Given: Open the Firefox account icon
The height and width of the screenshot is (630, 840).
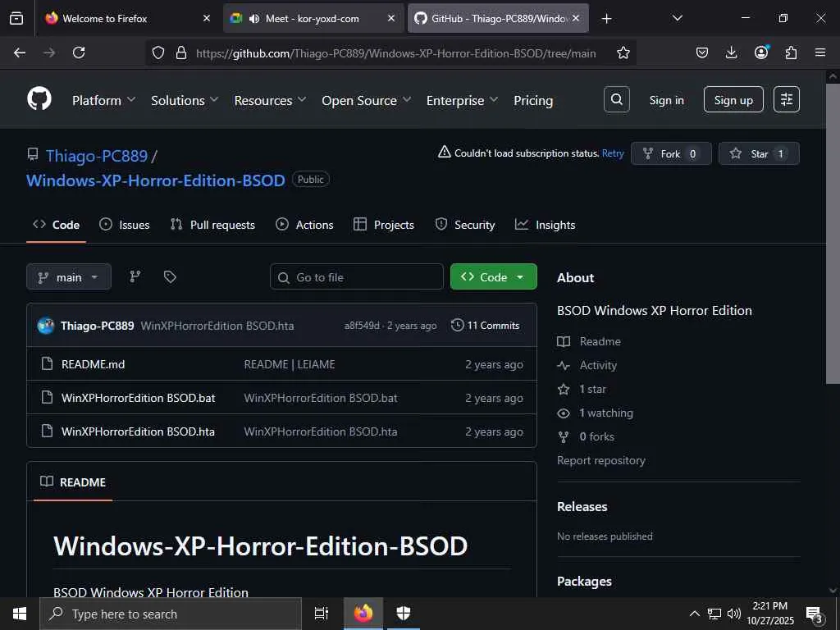Looking at the screenshot, I should click(761, 52).
